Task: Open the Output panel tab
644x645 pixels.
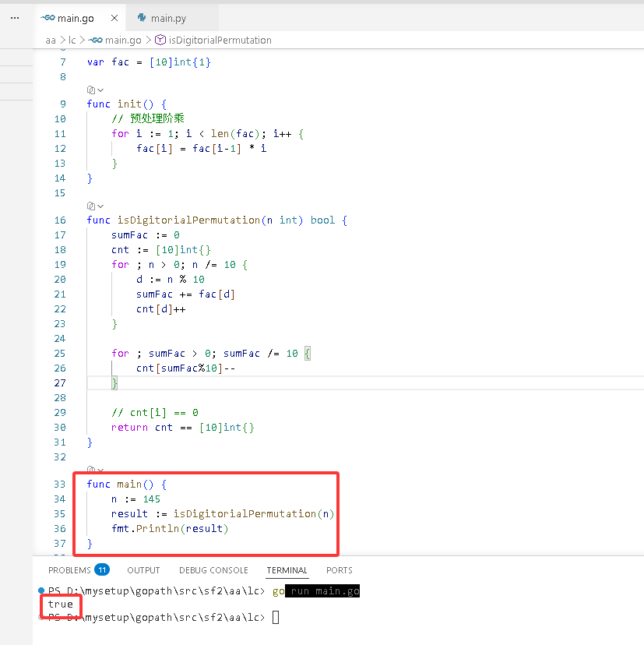Action: 143,570
